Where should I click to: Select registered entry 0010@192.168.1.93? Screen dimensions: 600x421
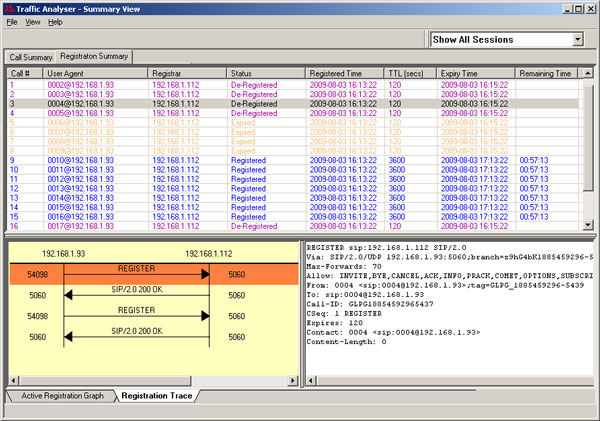[x=293, y=160]
